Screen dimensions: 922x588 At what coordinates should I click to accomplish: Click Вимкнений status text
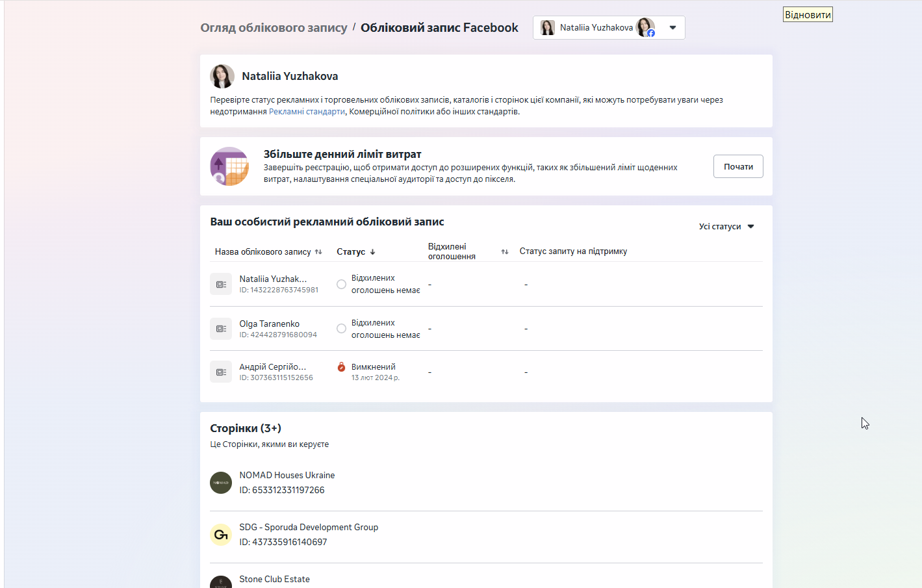(374, 367)
